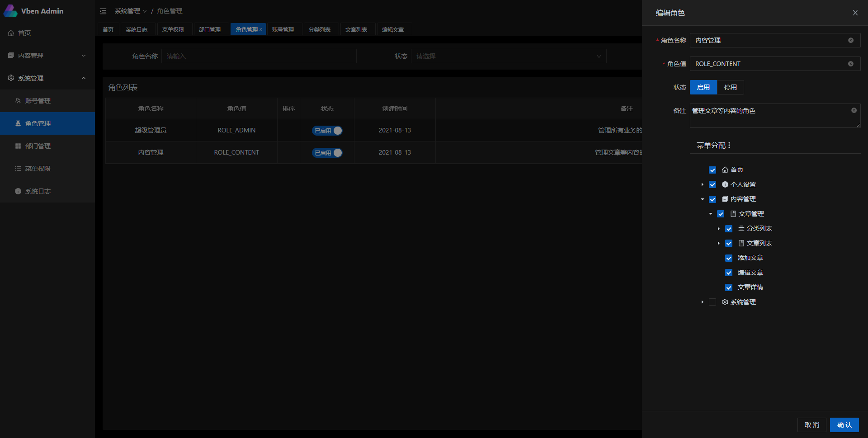868x438 pixels.
Task: Uncheck the 编辑文章 tree checkbox
Action: pos(729,273)
